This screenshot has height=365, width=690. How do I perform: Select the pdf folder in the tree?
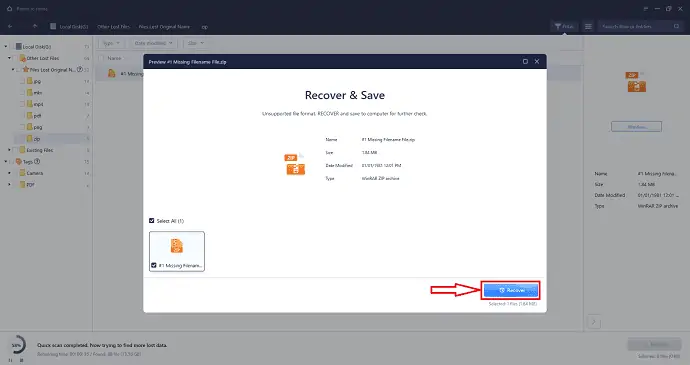pos(37,116)
